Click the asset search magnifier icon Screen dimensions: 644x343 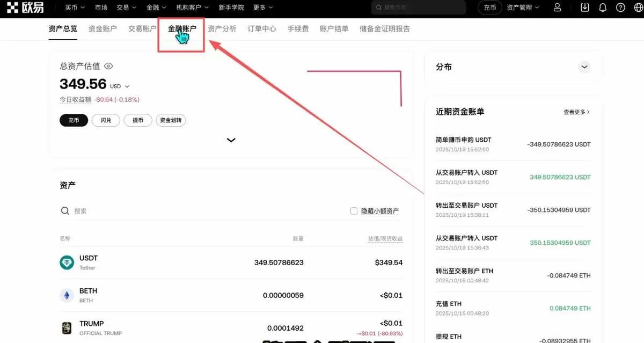pos(65,210)
